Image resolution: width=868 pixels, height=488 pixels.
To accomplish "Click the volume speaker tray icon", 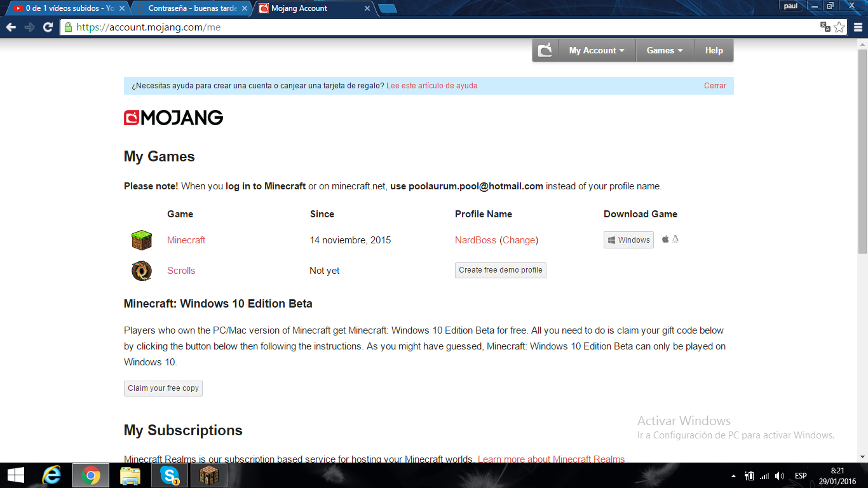I will point(780,476).
